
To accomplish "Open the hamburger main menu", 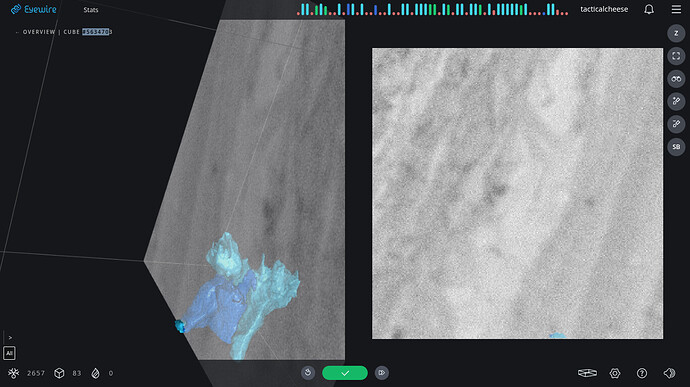I will pos(676,9).
